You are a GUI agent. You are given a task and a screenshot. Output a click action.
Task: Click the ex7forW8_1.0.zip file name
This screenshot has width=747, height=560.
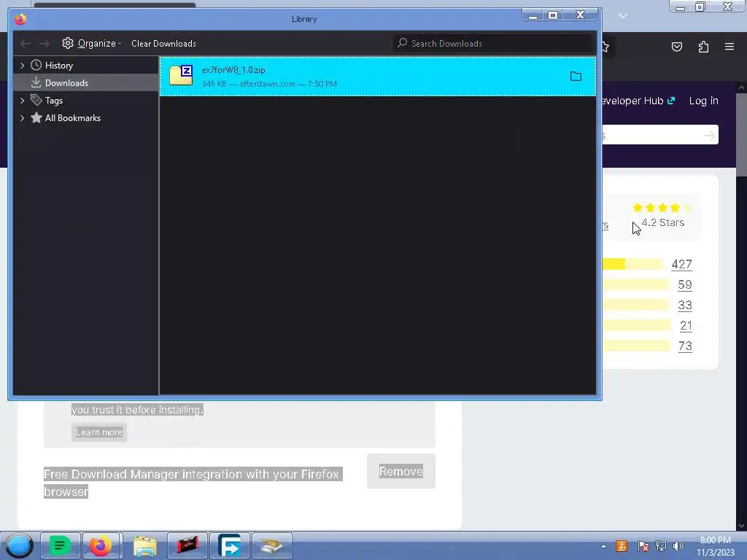233,69
